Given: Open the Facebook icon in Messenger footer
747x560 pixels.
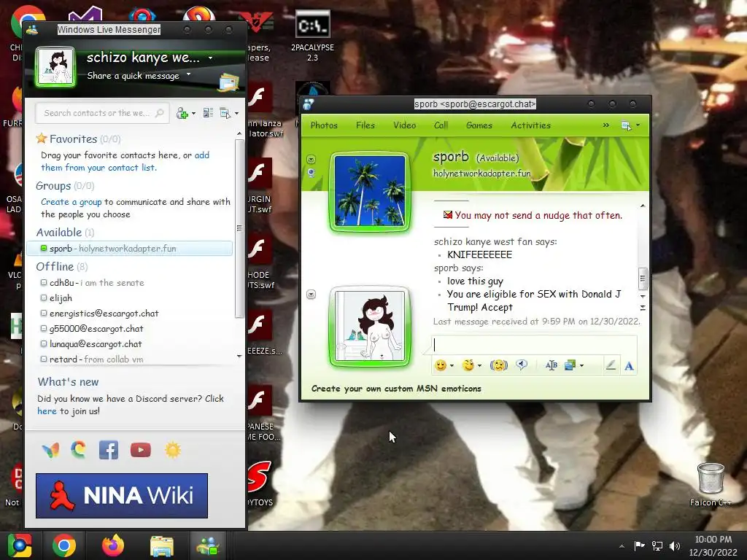Looking at the screenshot, I should click(109, 449).
